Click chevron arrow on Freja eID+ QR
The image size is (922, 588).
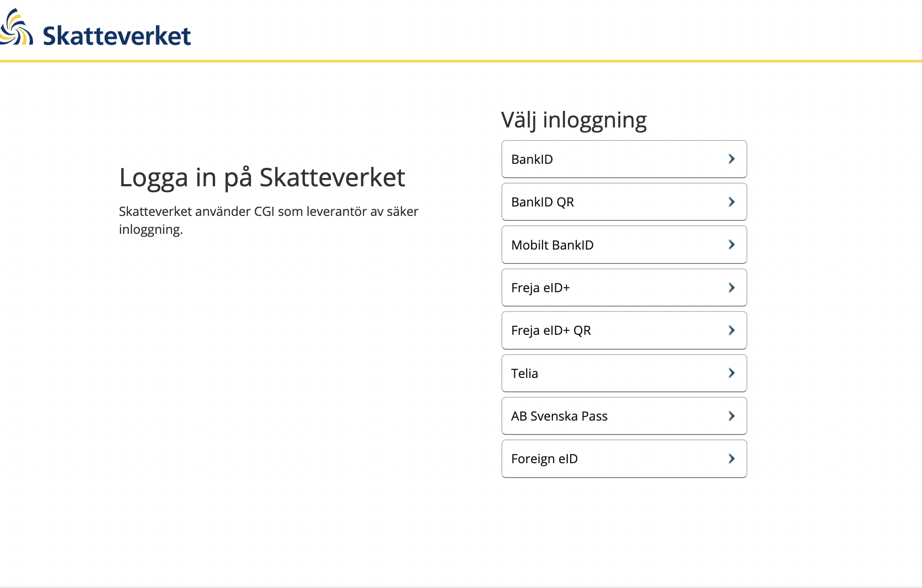point(731,330)
